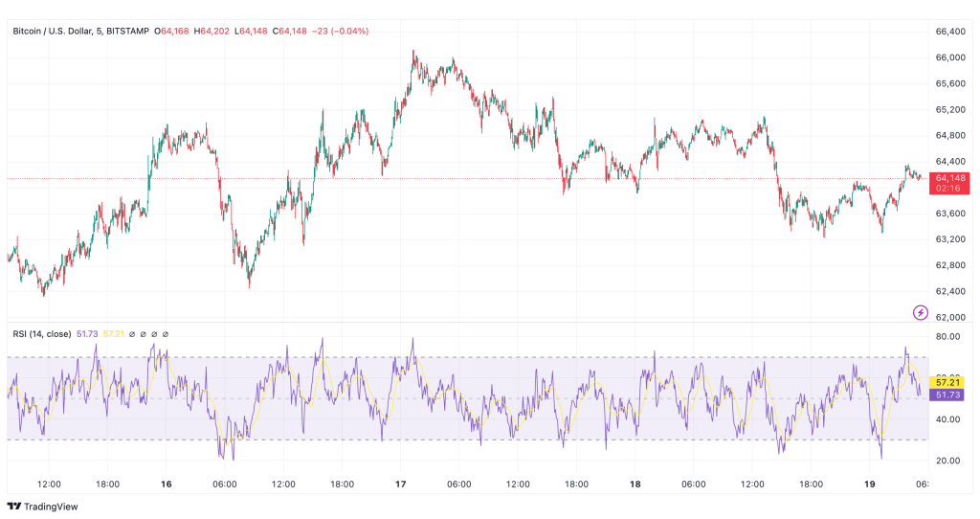Click the purple 51.73 label on RSI axis

947,395
